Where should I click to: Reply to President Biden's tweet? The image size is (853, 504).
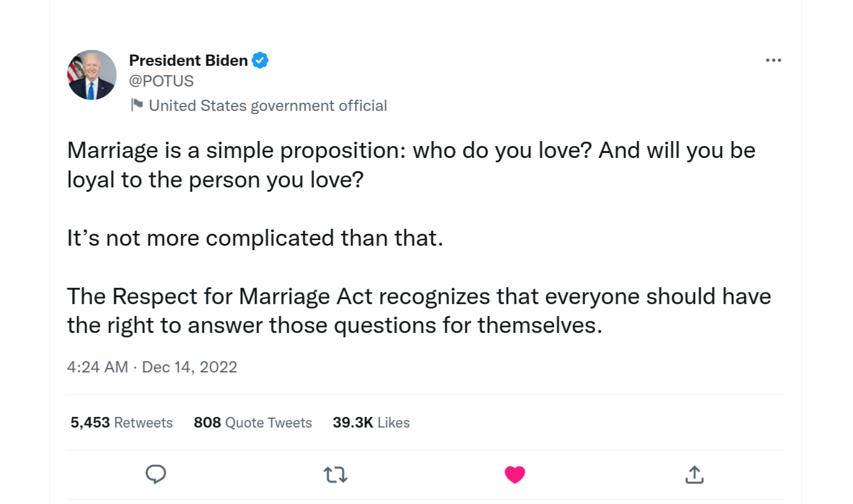(156, 475)
